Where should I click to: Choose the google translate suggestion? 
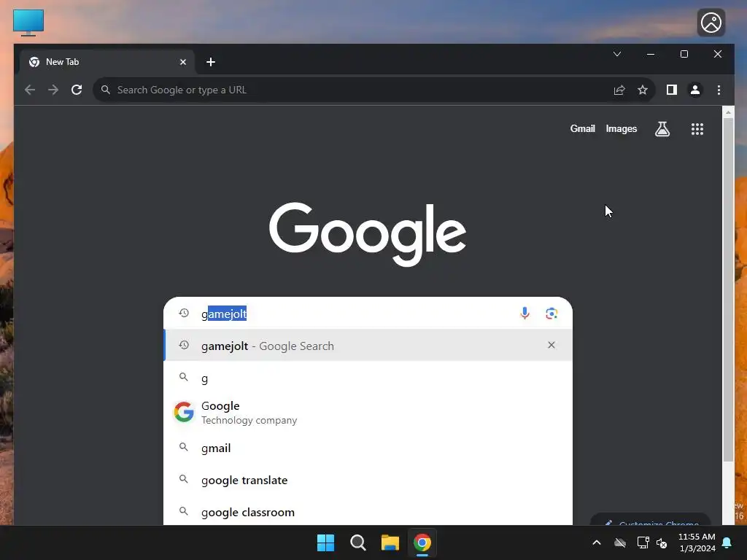tap(368, 480)
